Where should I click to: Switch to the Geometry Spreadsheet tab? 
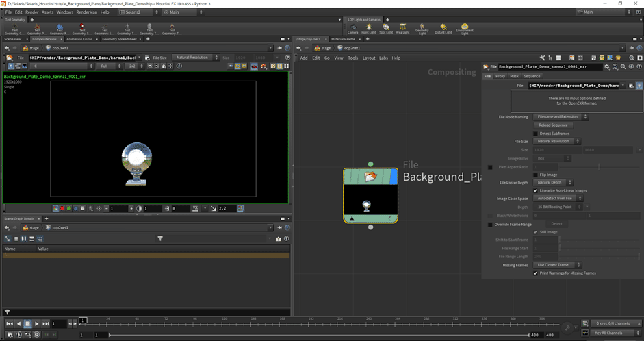[x=120, y=39]
